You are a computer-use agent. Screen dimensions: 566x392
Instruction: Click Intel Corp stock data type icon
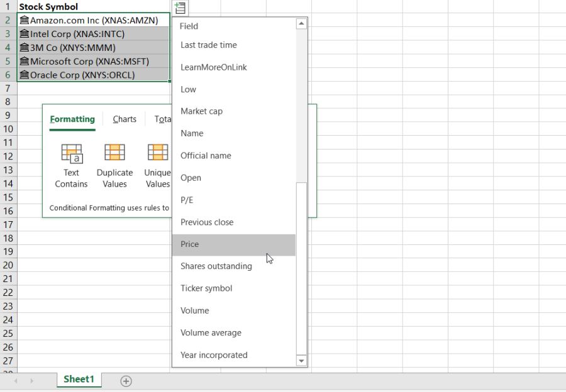pyautogui.click(x=25, y=34)
